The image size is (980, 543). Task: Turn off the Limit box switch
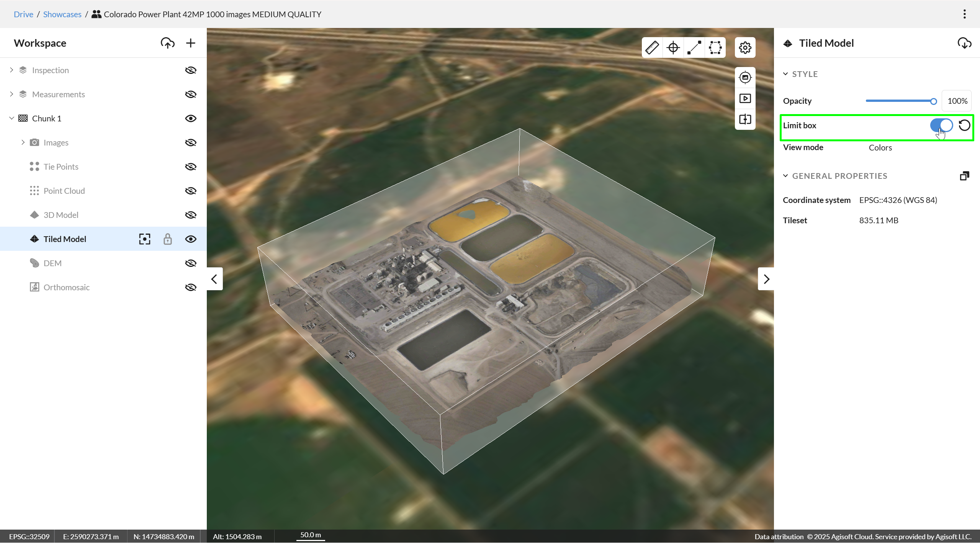pyautogui.click(x=941, y=125)
